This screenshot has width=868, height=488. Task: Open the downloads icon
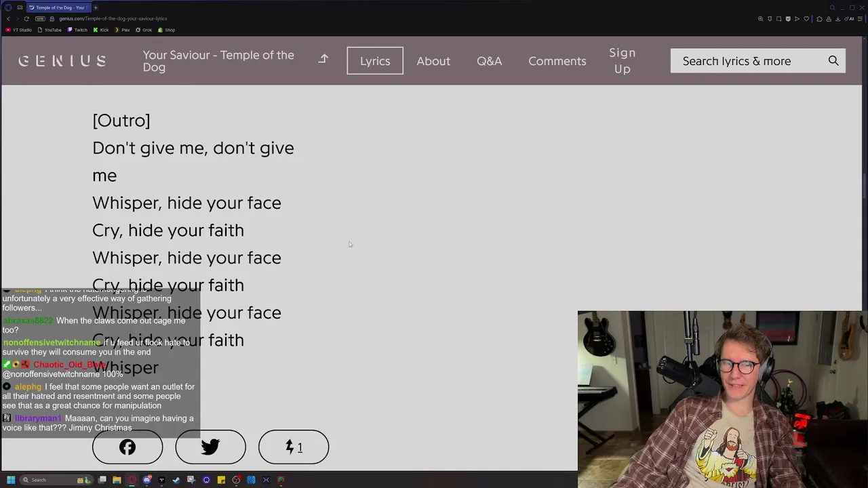837,18
